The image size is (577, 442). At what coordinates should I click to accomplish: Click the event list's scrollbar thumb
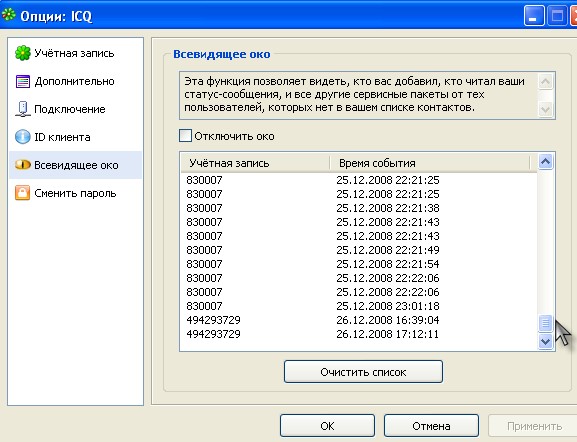pyautogui.click(x=545, y=323)
